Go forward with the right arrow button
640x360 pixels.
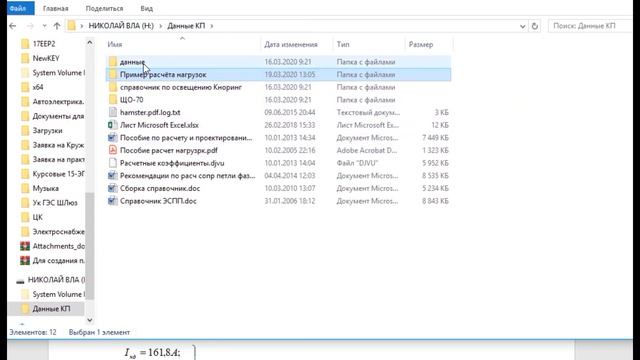[30, 26]
